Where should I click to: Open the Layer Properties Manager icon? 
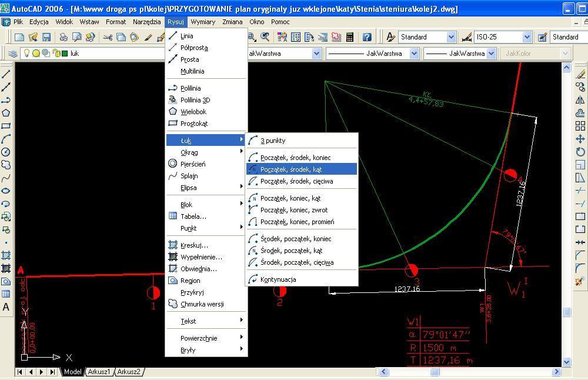[x=13, y=54]
